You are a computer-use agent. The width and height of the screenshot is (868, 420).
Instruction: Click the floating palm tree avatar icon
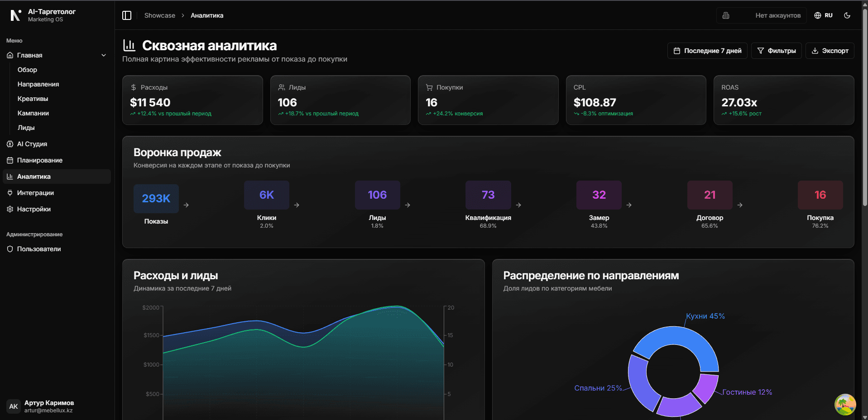(x=845, y=404)
